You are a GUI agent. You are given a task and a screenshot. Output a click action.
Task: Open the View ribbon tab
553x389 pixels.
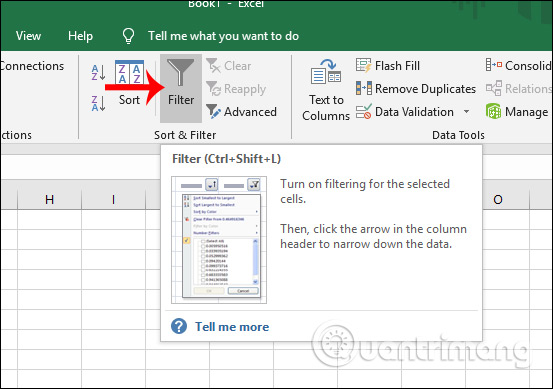coord(28,36)
